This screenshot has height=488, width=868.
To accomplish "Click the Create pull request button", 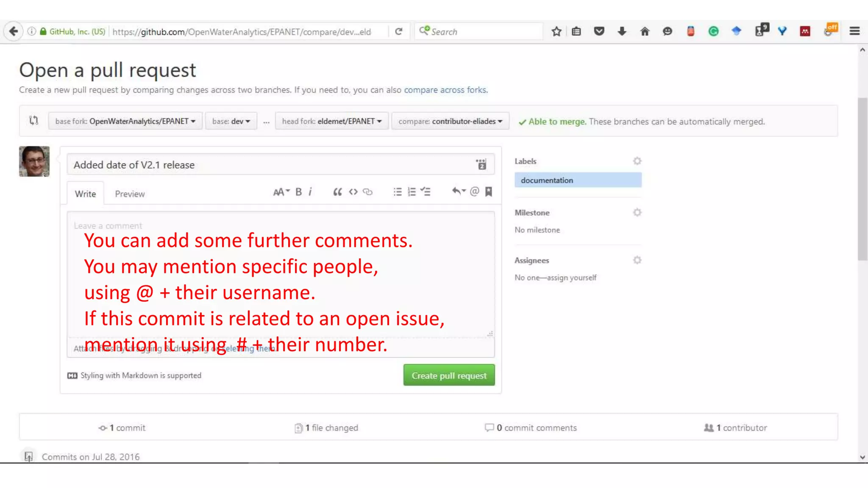I will (x=449, y=375).
